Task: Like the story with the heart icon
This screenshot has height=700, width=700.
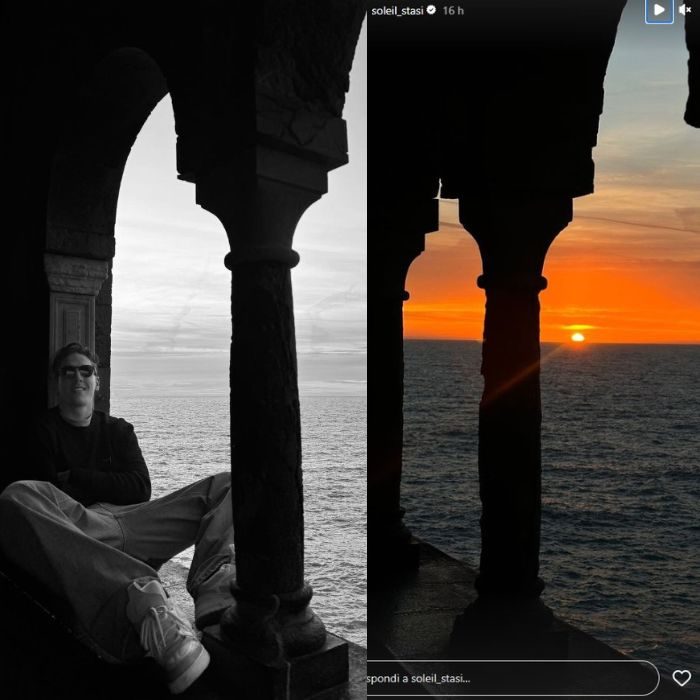Action: [681, 678]
